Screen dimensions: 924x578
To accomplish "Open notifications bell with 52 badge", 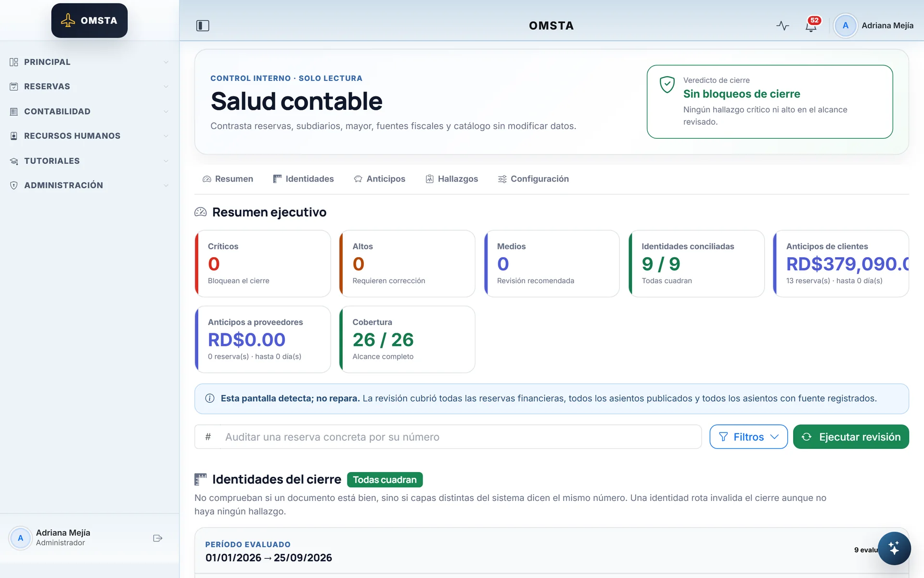I will pyautogui.click(x=811, y=26).
